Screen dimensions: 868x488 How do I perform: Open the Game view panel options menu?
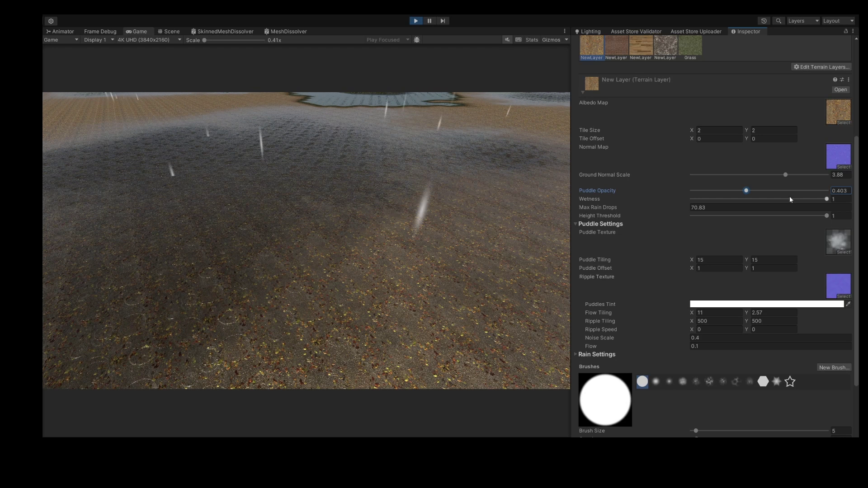(565, 31)
